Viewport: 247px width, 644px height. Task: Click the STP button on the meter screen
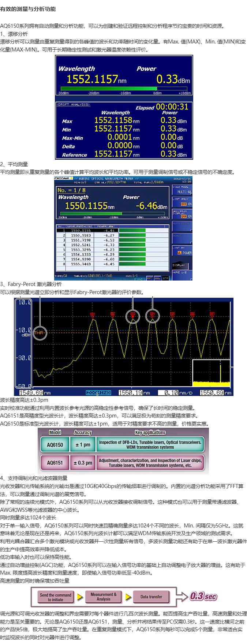tap(166, 278)
